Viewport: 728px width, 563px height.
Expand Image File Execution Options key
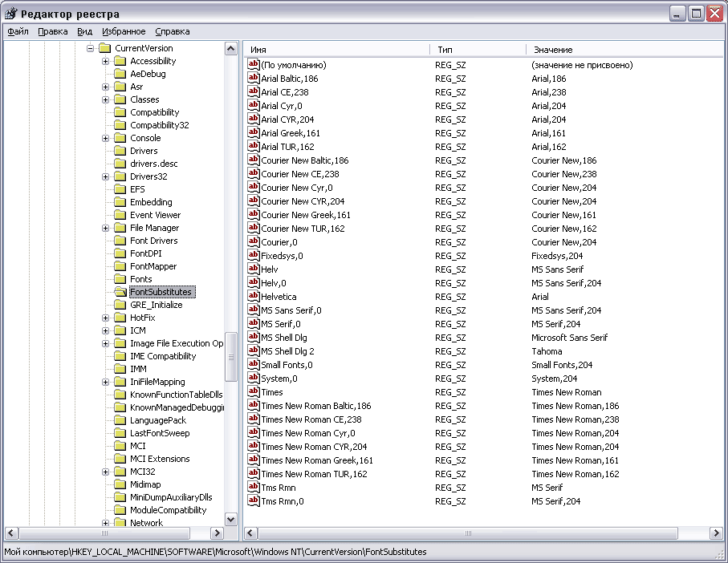point(105,343)
